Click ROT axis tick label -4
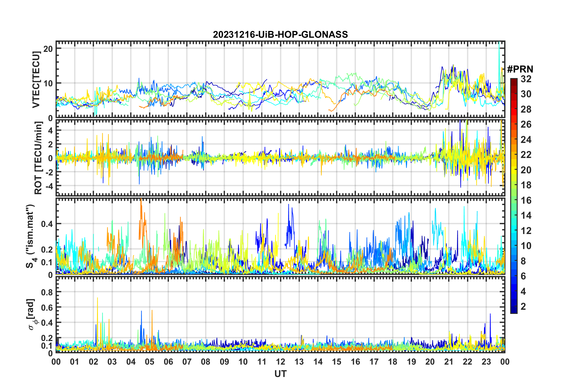The image size is (561, 392). pos(49,186)
